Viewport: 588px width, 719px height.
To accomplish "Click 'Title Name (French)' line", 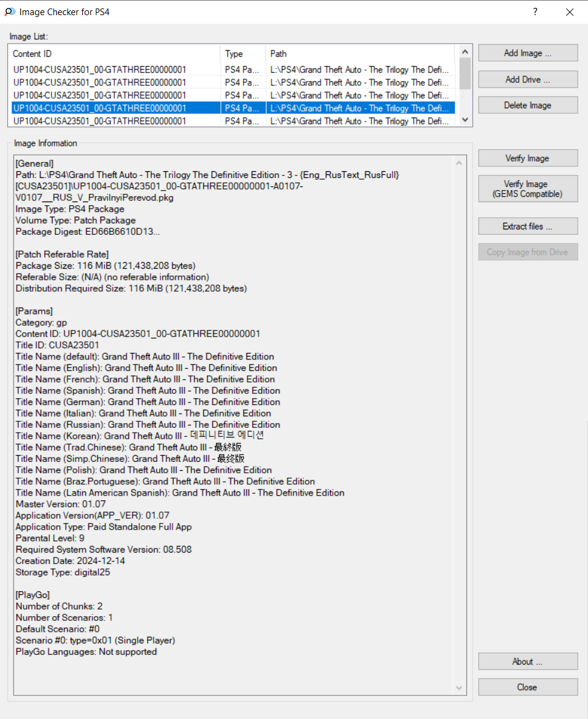I will click(x=145, y=379).
